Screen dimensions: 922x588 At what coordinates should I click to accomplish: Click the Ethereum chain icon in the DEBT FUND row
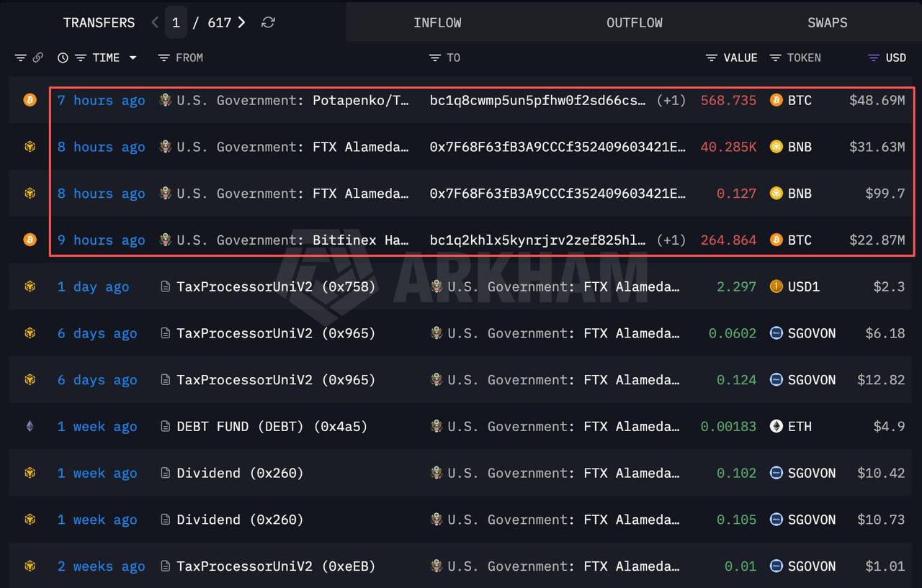30,426
